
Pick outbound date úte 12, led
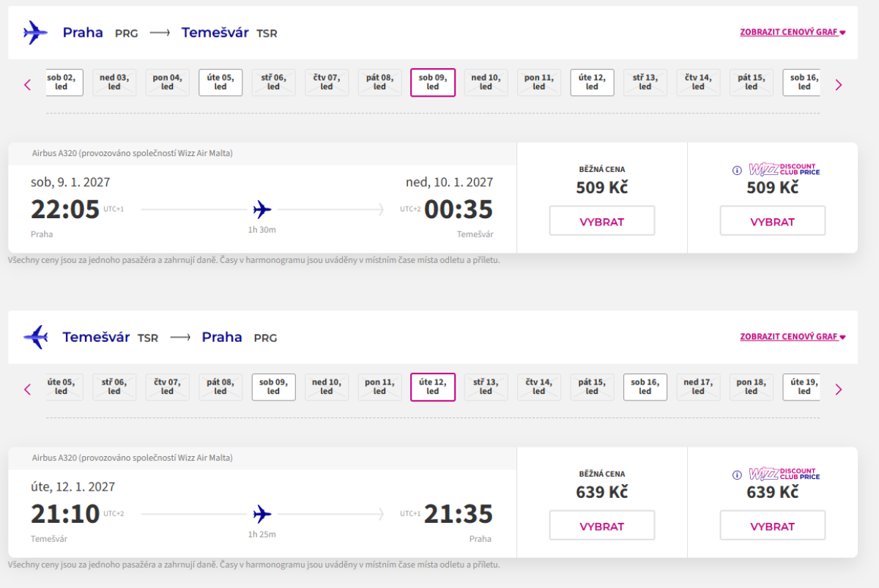click(x=592, y=82)
